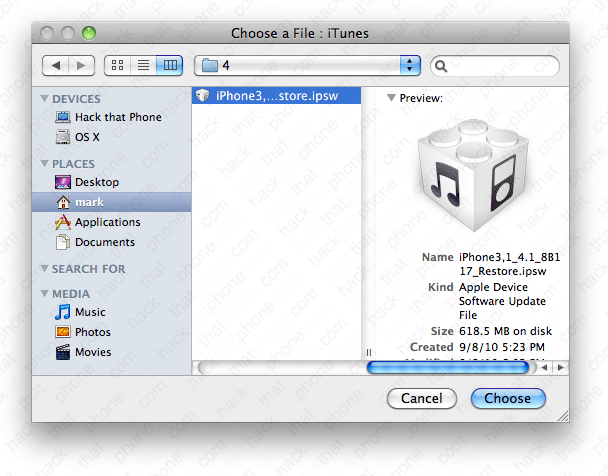608x476 pixels.
Task: Select Hack that Phone device
Action: 117,117
